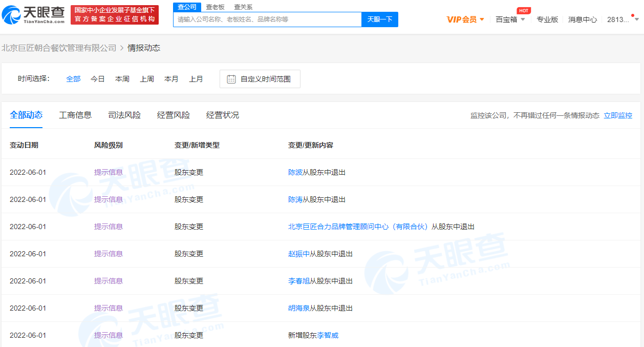The height and width of the screenshot is (347, 644).
Task: Open the user account 2813... menu
Action: pyautogui.click(x=618, y=19)
